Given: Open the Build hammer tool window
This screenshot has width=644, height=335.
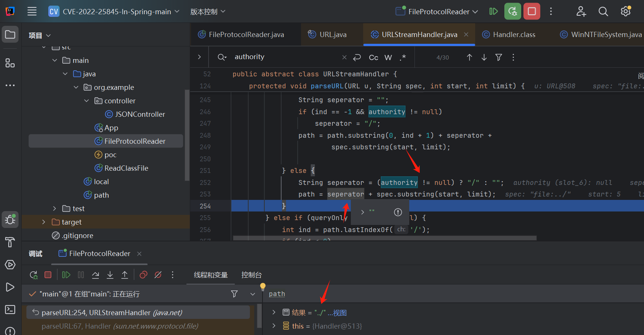Looking at the screenshot, I should 10,242.
